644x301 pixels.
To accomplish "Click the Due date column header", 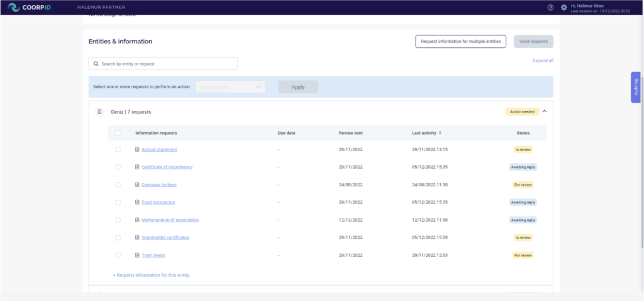I will point(286,133).
